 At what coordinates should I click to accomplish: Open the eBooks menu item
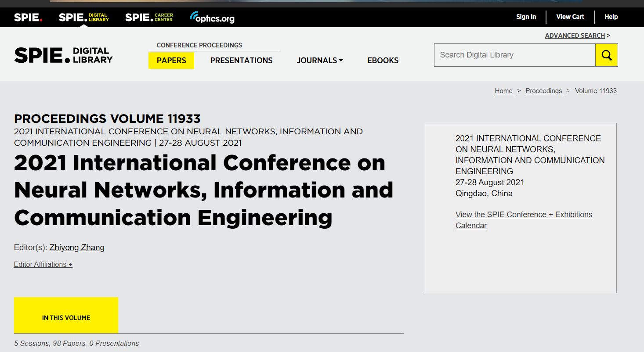(x=383, y=61)
